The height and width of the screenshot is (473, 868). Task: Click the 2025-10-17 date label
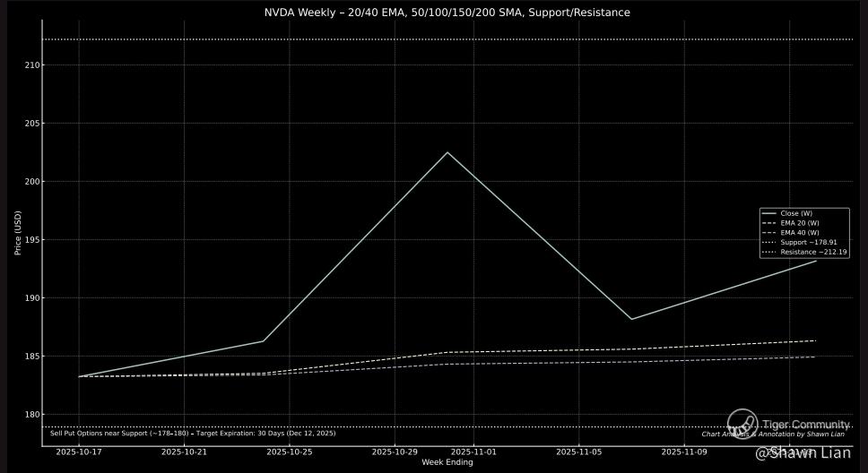[x=79, y=452]
